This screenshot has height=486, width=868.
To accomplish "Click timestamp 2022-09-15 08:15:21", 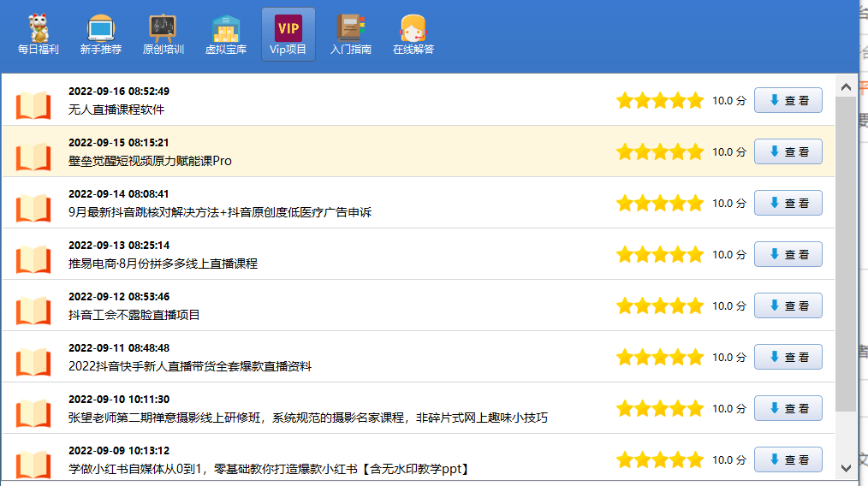I will pyautogui.click(x=118, y=143).
